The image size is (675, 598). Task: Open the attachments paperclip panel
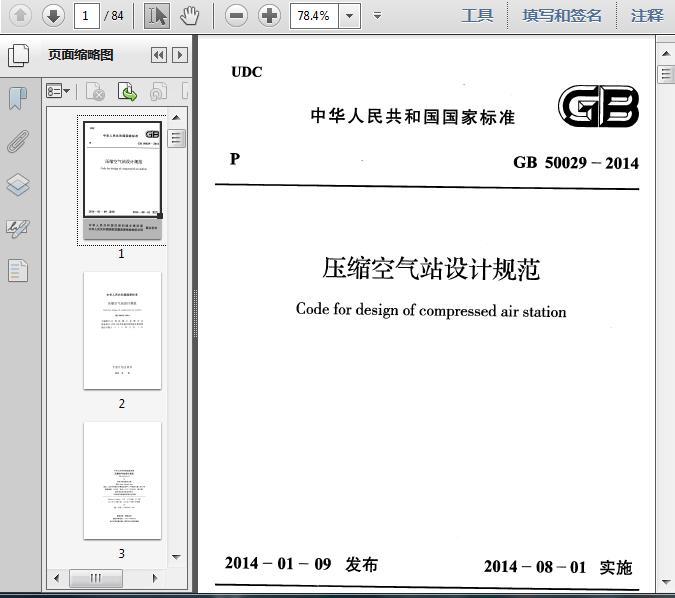pyautogui.click(x=18, y=141)
